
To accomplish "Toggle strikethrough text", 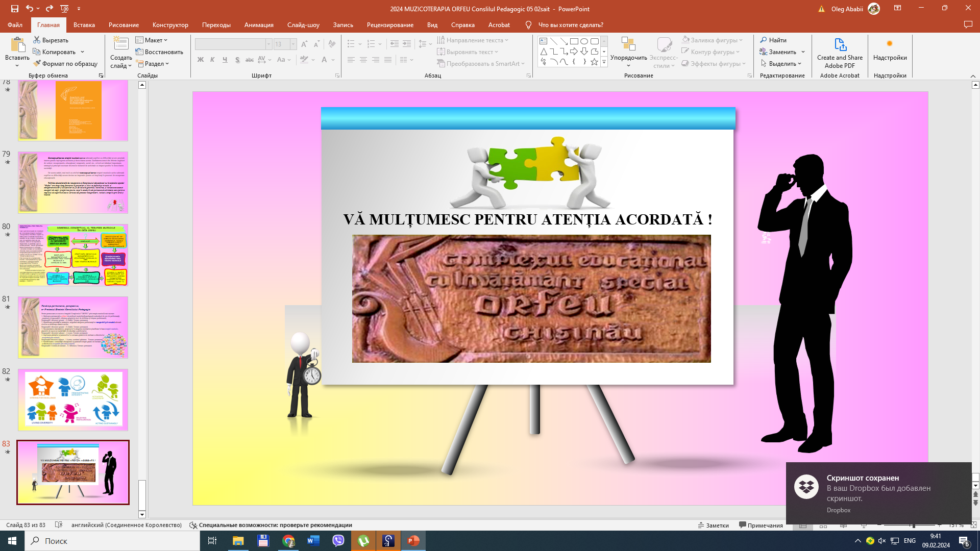I will click(x=250, y=60).
